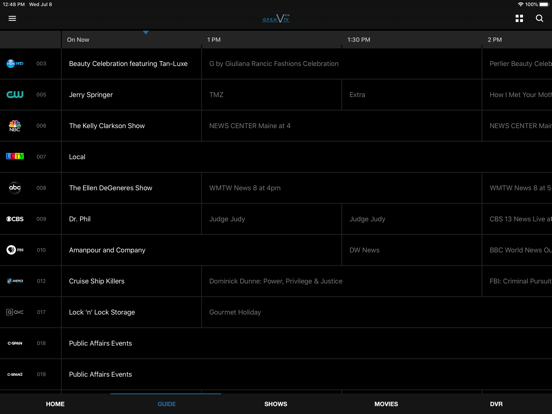The width and height of the screenshot is (552, 414).
Task: Open Cruise Ship Killers
Action: tap(131, 281)
